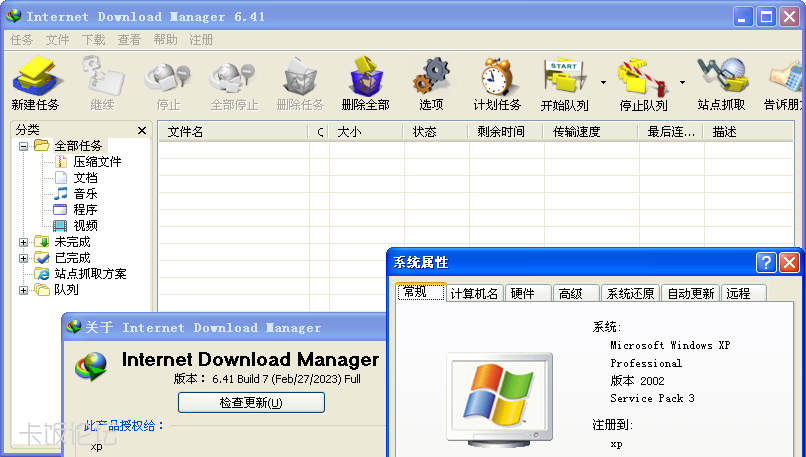The height and width of the screenshot is (457, 806).
Task: Sort by 传输速度 column header
Action: [591, 132]
